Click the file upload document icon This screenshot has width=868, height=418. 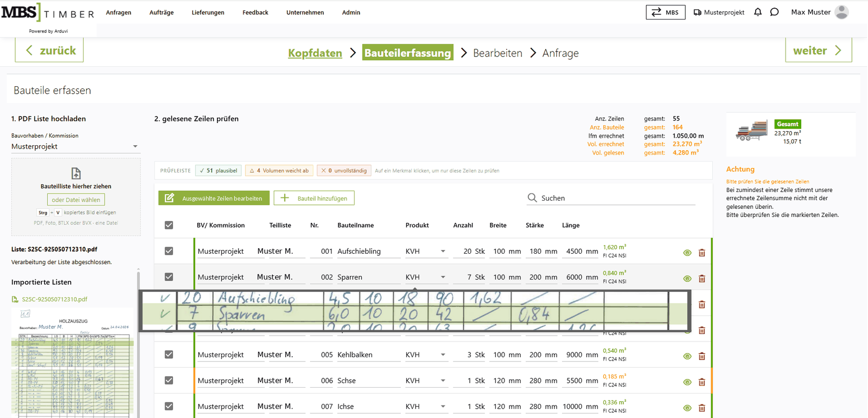[76, 173]
